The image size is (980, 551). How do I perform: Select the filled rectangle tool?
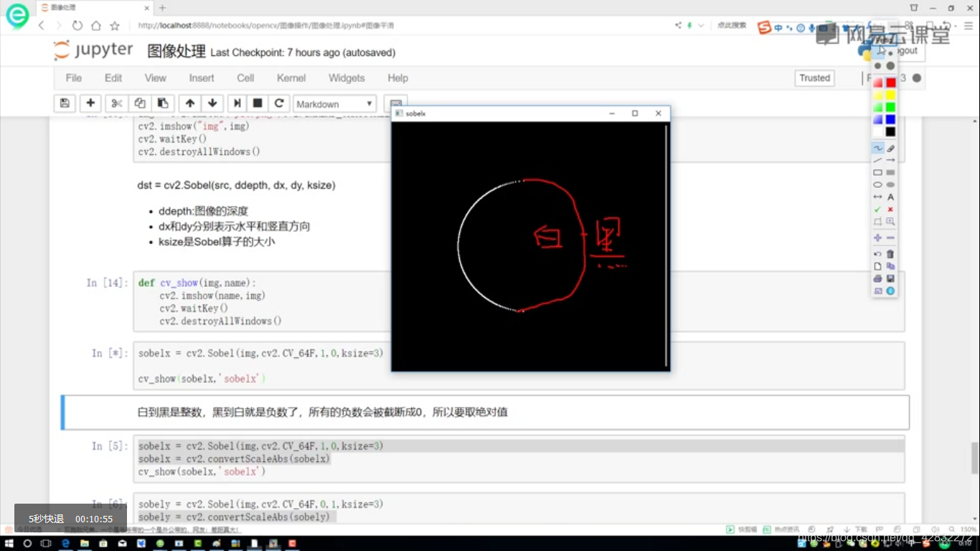[890, 172]
